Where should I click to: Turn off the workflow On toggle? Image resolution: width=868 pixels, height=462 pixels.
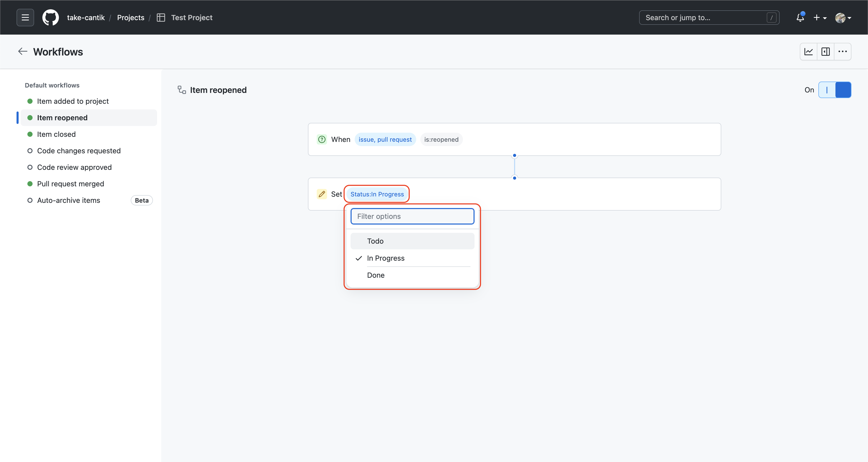[x=835, y=90]
